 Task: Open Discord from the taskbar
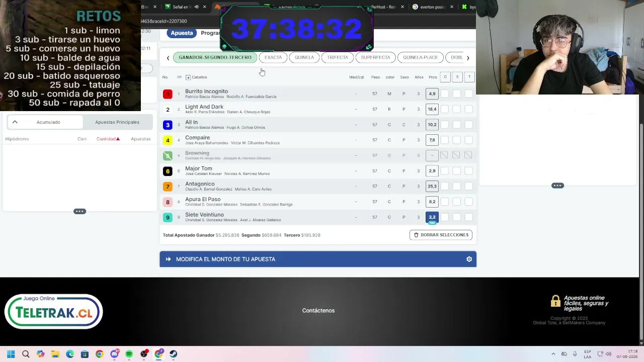pos(114,354)
